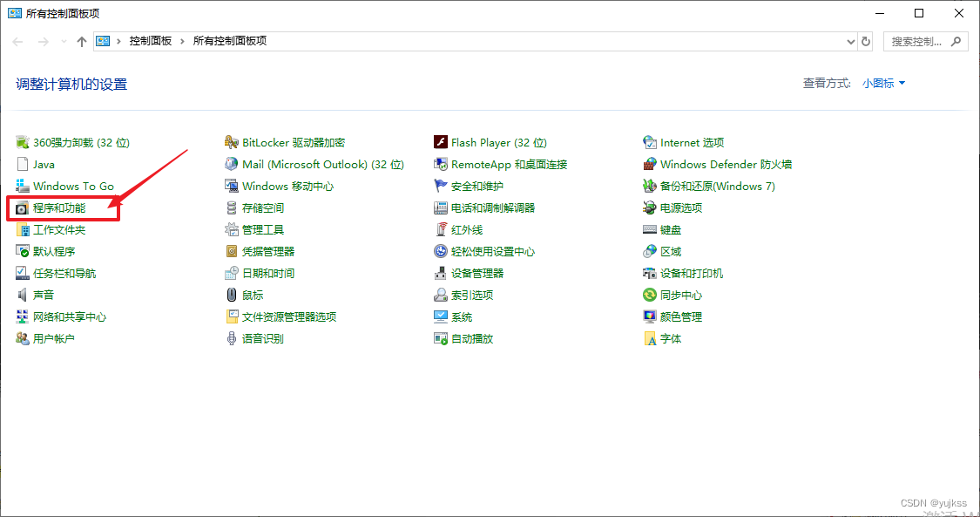
Task: Click the Windows To Go icon
Action: (23, 187)
